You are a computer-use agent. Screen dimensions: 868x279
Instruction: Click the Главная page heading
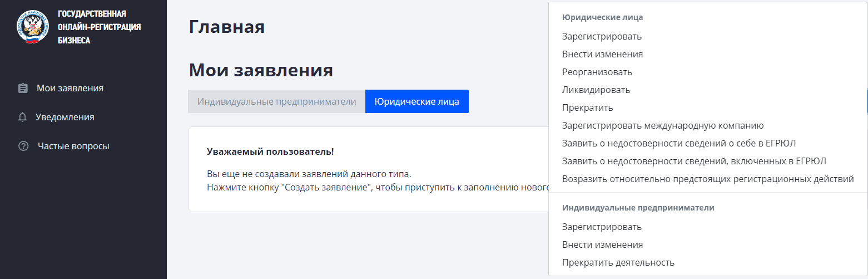click(x=227, y=26)
